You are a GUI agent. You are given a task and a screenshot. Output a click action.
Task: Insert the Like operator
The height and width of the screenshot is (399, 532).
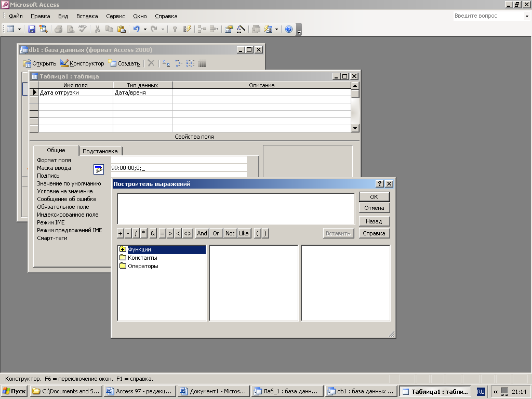(244, 233)
